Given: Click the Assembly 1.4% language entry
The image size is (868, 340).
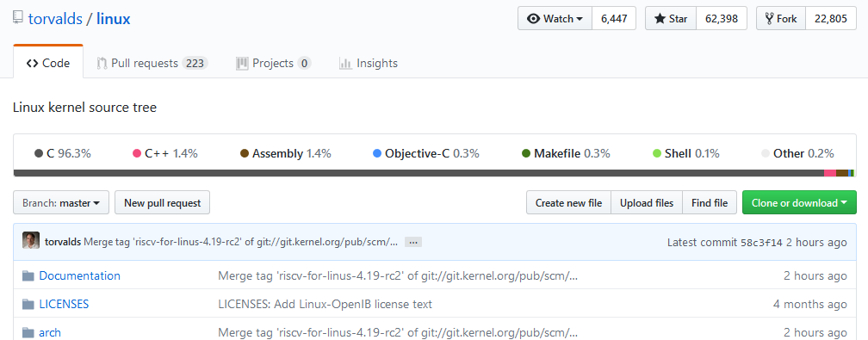Looking at the screenshot, I should [x=286, y=153].
